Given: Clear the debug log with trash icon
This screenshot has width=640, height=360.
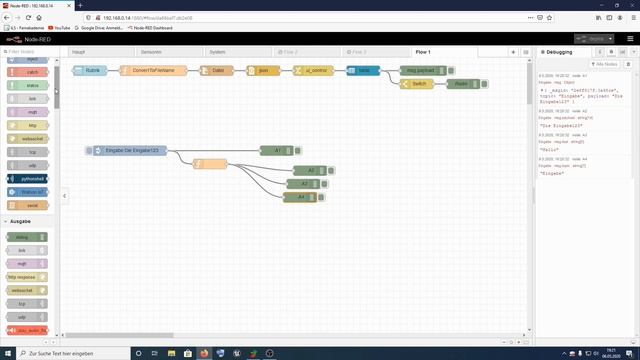Looking at the screenshot, I should click(x=628, y=64).
